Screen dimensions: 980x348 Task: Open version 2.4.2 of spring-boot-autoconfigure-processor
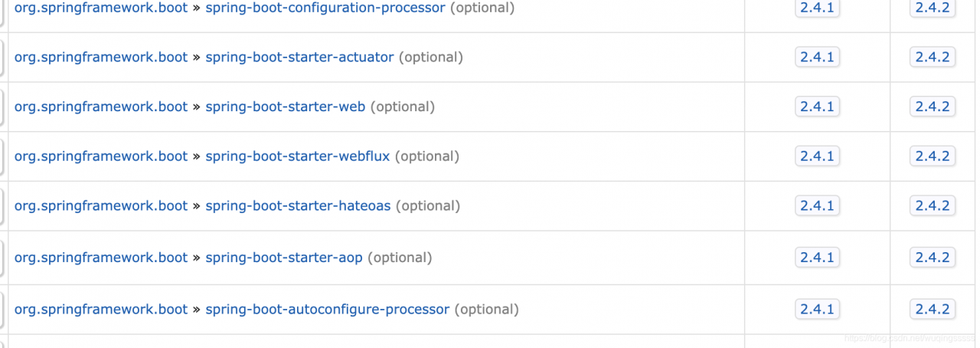tap(932, 310)
